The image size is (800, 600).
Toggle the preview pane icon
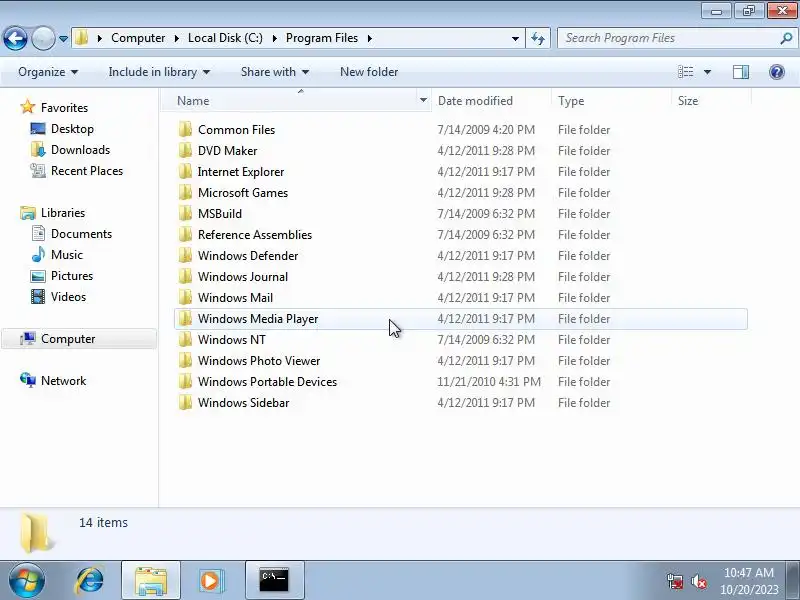[741, 72]
